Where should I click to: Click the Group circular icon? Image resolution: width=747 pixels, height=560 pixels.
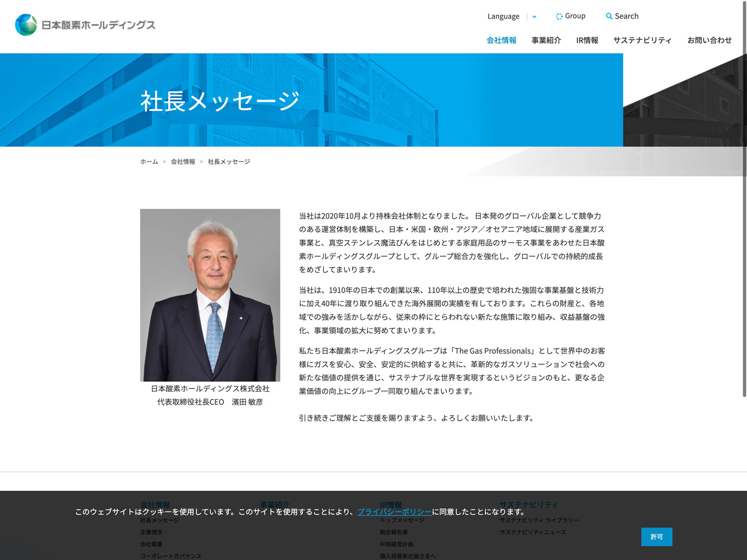[x=559, y=16]
